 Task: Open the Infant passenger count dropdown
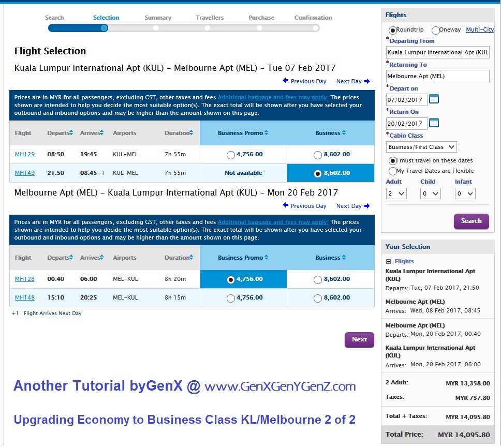click(465, 193)
